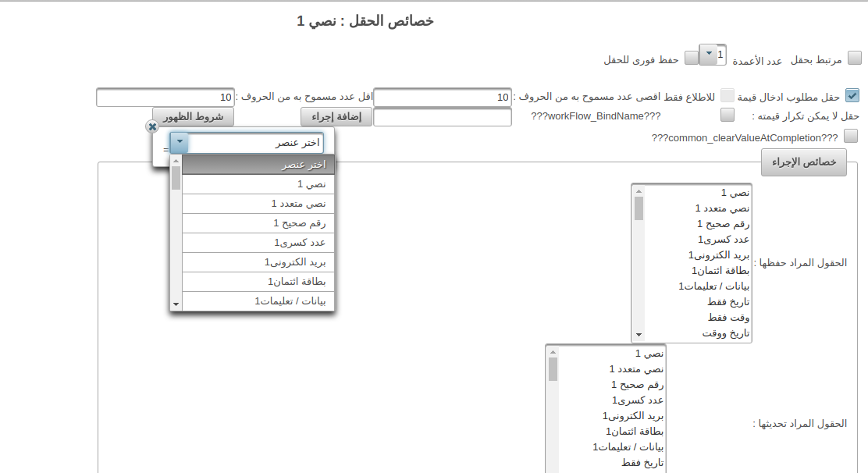The image size is (868, 473).
Task: Select بريد الكترونى1 in dropdown list
Action: [258, 262]
